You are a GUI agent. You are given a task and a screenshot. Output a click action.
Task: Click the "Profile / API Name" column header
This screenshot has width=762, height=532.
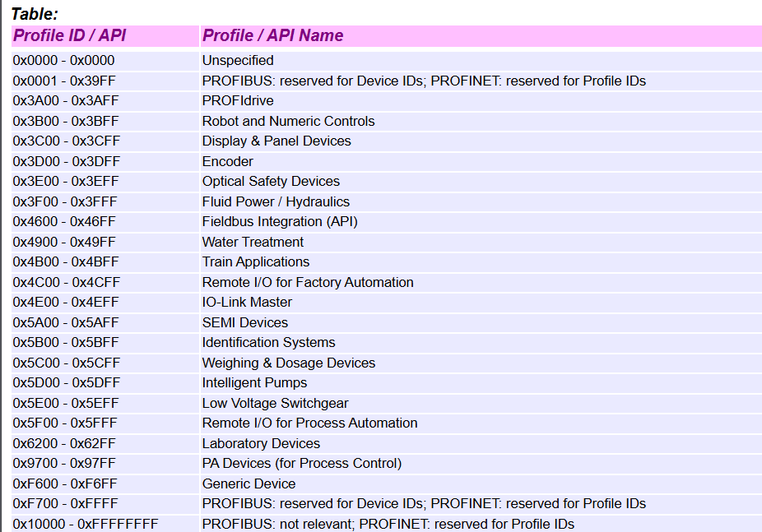pos(273,35)
